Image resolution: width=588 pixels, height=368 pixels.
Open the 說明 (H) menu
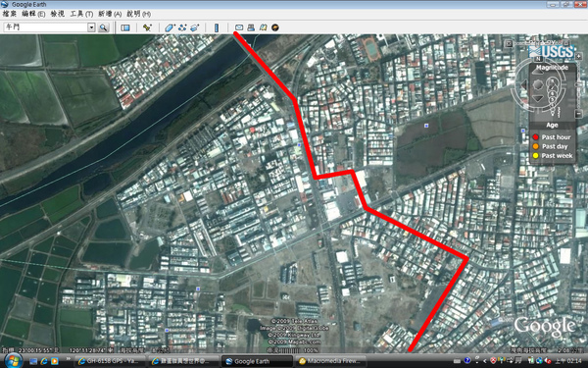tap(139, 14)
